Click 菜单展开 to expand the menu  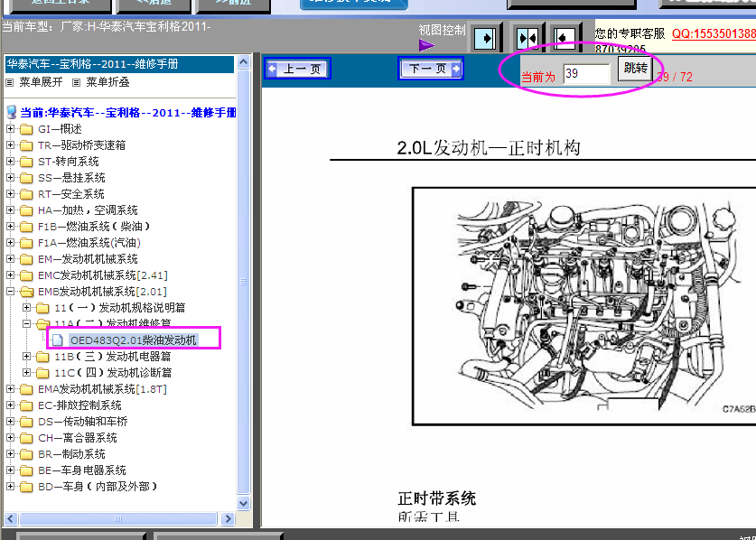[x=36, y=82]
